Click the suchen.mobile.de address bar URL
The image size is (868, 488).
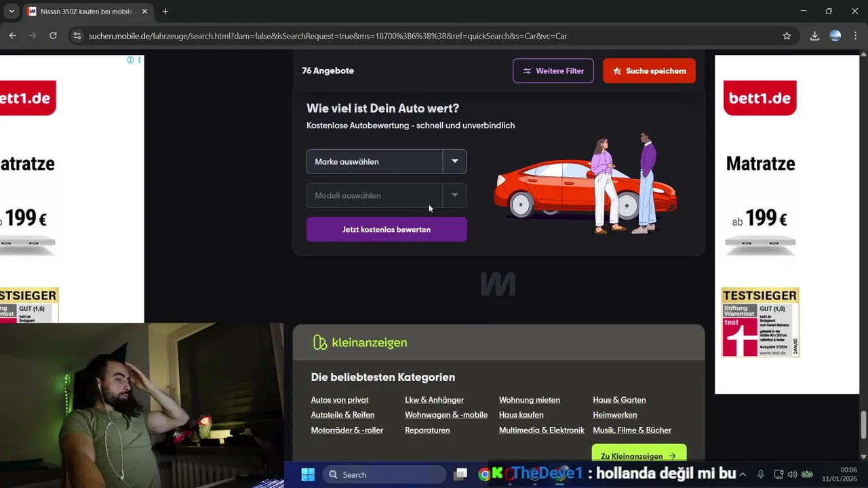click(328, 36)
